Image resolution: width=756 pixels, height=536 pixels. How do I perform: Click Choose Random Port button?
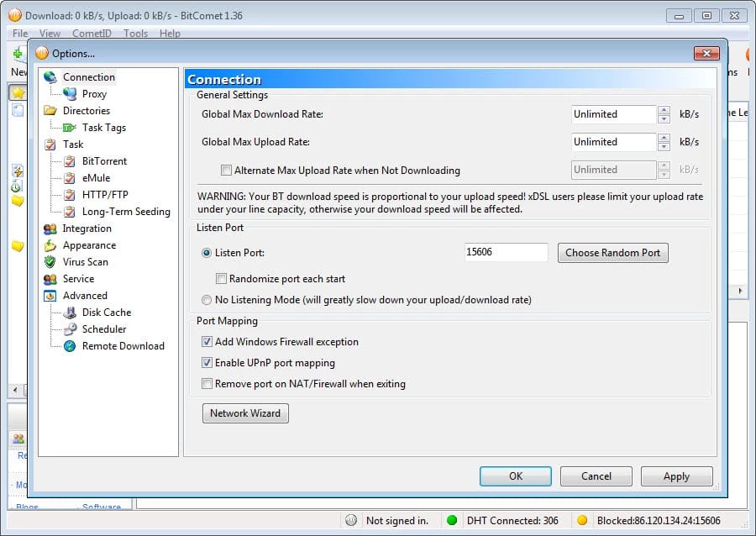613,253
